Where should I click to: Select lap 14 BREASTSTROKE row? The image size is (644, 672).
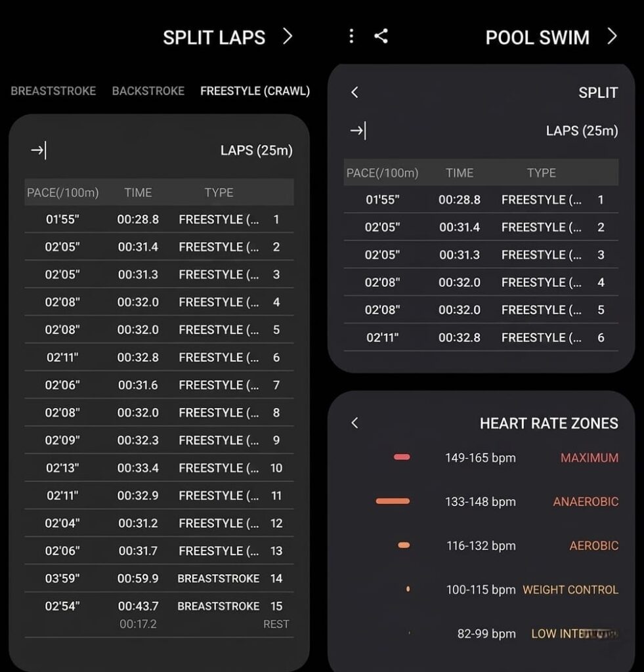click(158, 578)
